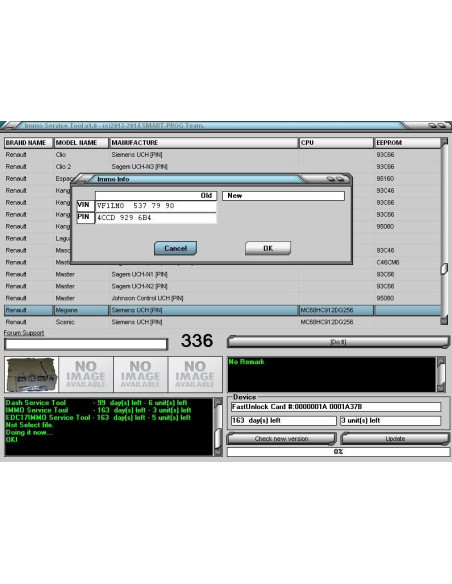452x584 pixels.
Task: Click Immo Info dialog window controls
Action: (335, 179)
